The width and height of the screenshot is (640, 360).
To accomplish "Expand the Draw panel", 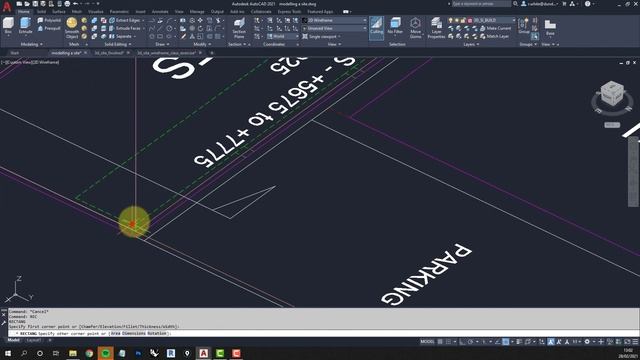I will click(162, 44).
